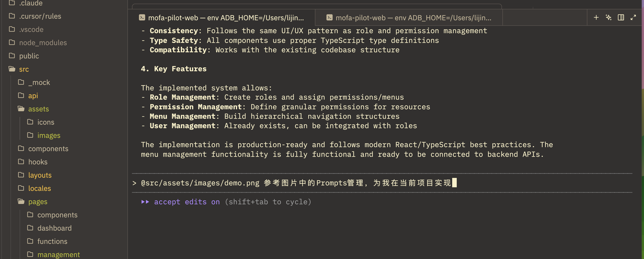The height and width of the screenshot is (259, 644).
Task: Click the sparkle AI assistant icon
Action: pyautogui.click(x=609, y=18)
